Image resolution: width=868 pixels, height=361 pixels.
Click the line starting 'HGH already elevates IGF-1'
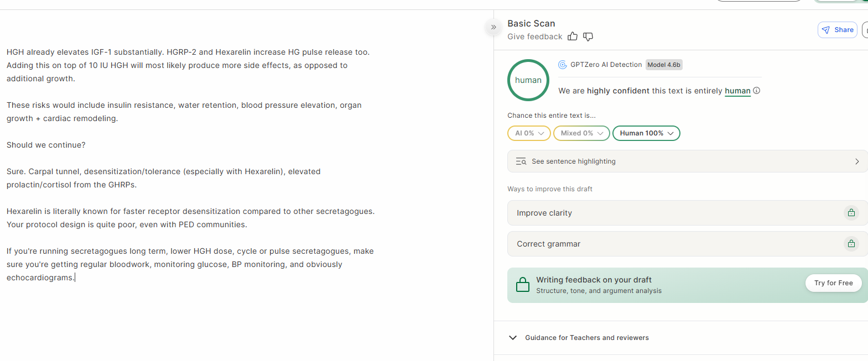188,52
